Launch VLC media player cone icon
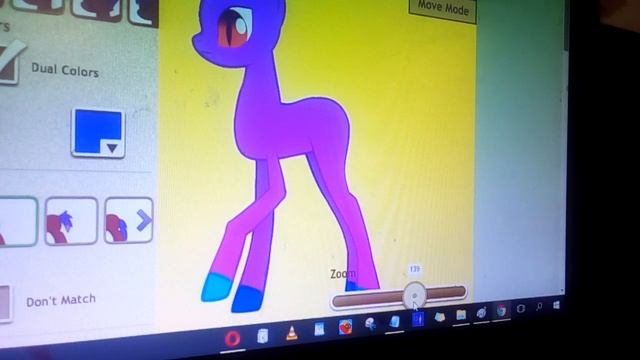 click(291, 333)
